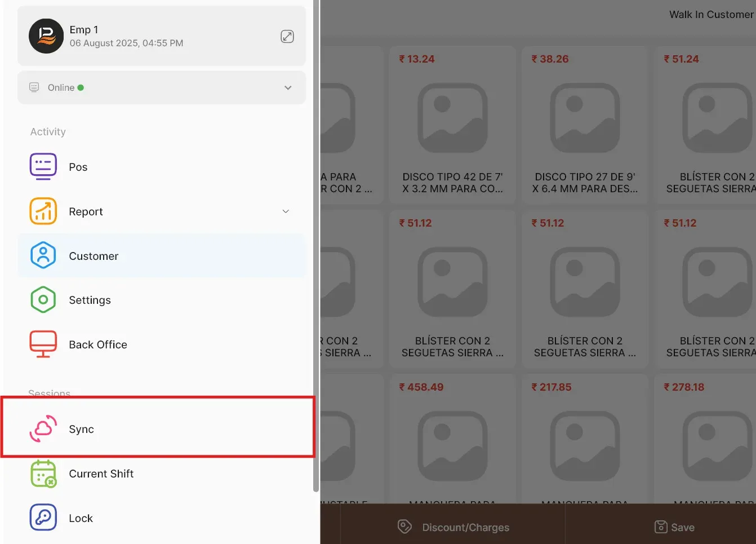Click the Customer person icon
Viewport: 756px width, 544px height.
(x=43, y=255)
